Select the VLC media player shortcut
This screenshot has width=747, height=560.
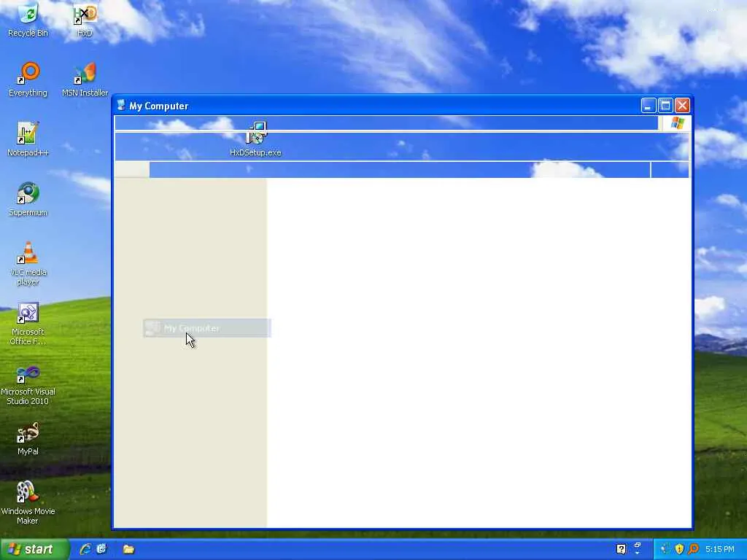click(x=28, y=263)
